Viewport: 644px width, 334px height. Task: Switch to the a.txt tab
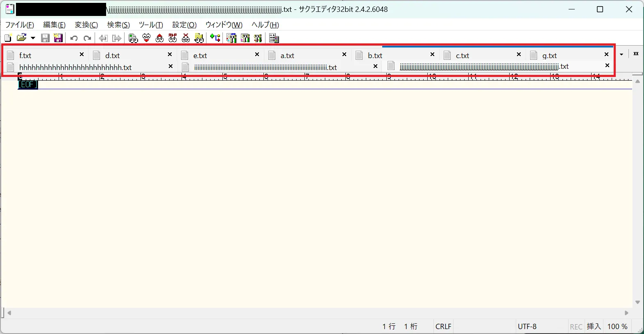pyautogui.click(x=287, y=56)
